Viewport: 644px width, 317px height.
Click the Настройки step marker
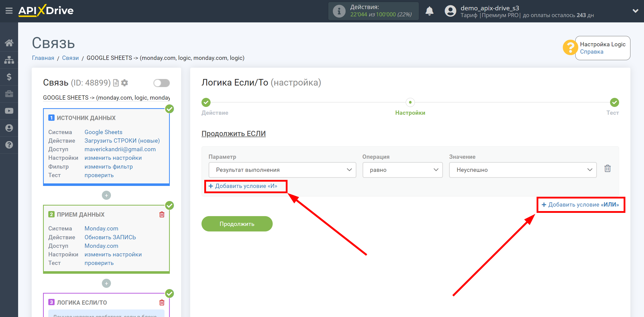410,102
